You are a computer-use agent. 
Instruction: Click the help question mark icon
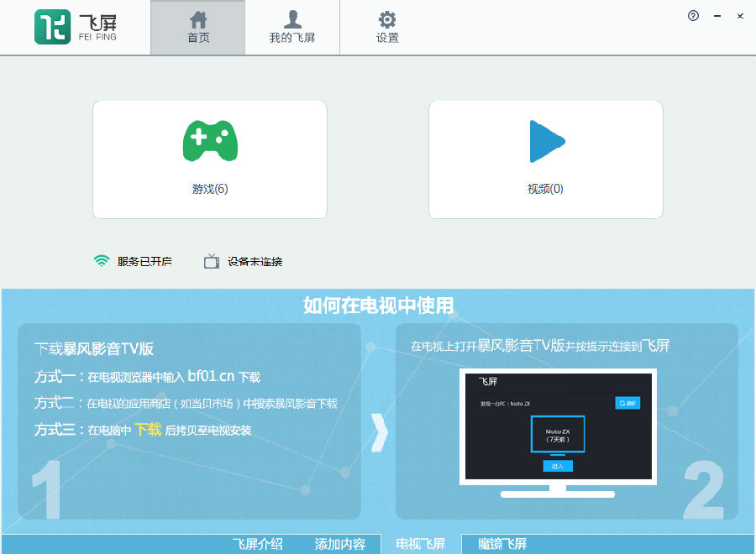pos(693,16)
